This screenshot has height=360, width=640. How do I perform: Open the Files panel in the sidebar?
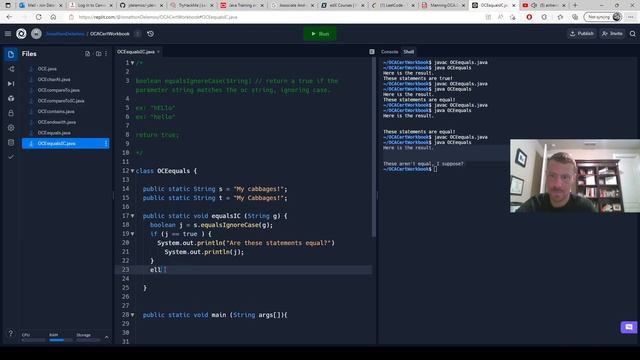[11, 54]
